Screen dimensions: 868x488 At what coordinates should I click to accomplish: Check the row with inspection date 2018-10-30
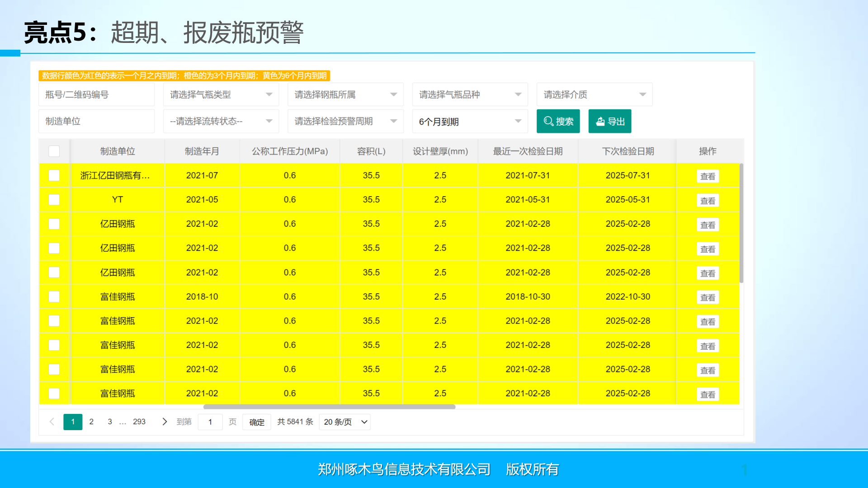pos(54,296)
